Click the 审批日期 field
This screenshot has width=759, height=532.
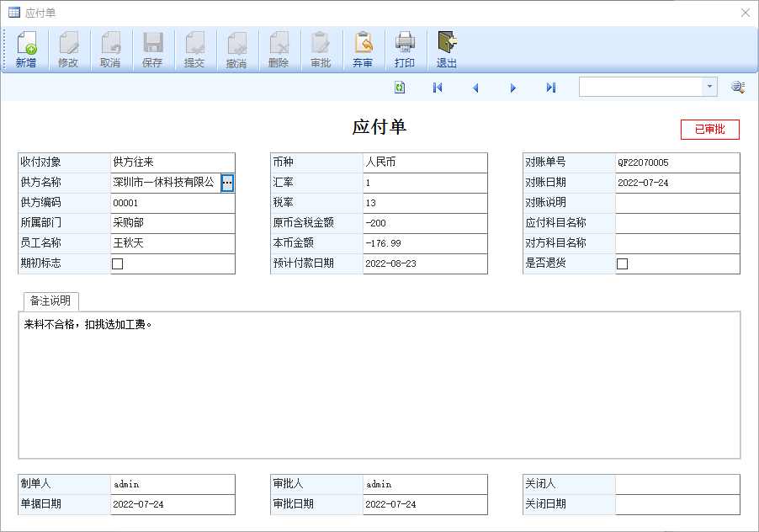[x=425, y=504]
